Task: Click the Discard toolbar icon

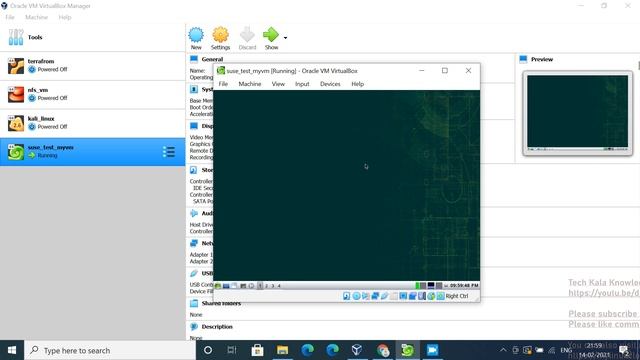Action: coord(247,35)
